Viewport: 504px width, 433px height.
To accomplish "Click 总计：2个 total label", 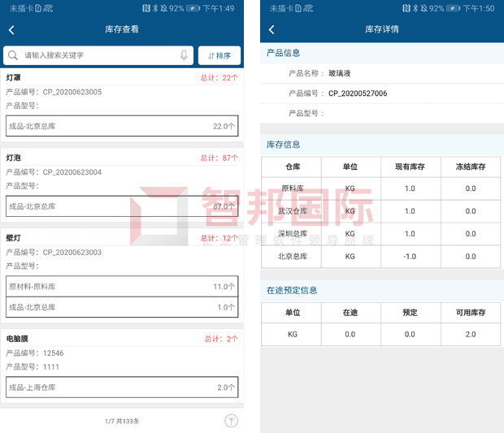I will (x=221, y=339).
